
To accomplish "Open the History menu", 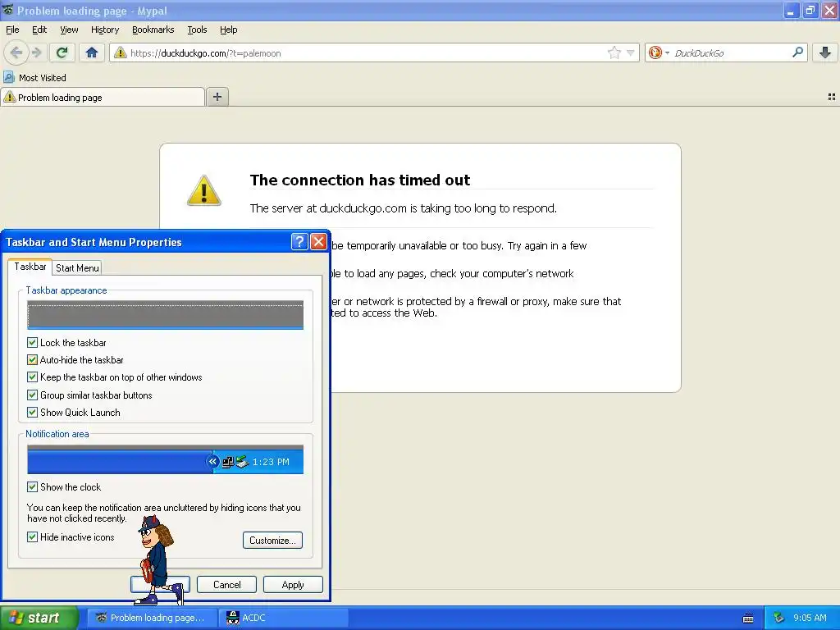I will (104, 30).
